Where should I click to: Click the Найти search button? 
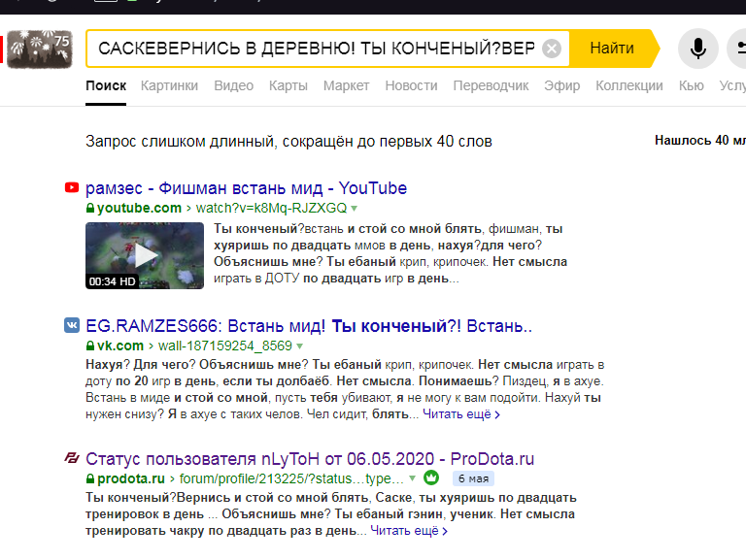pyautogui.click(x=612, y=49)
